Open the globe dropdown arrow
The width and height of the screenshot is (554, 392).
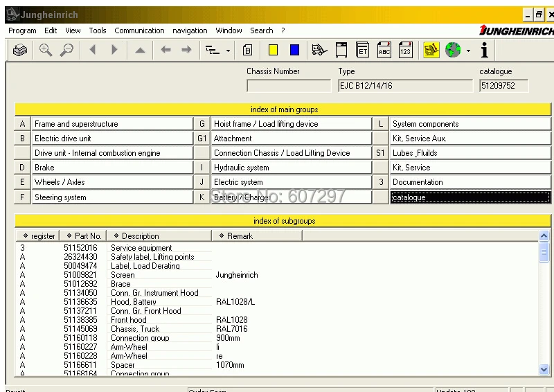click(469, 51)
